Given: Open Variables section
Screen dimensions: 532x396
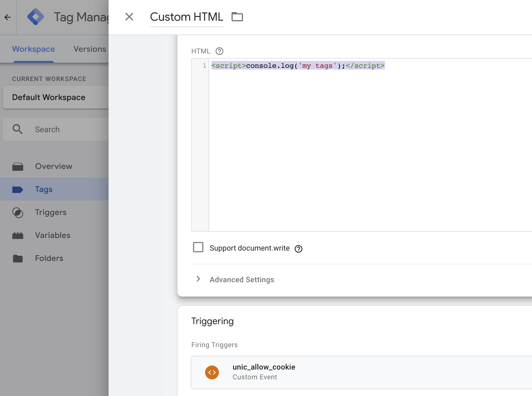Looking at the screenshot, I should [x=53, y=235].
